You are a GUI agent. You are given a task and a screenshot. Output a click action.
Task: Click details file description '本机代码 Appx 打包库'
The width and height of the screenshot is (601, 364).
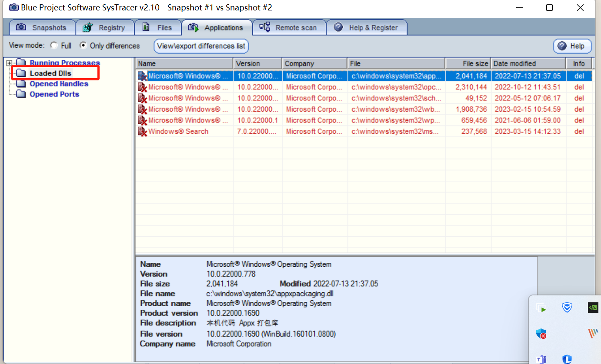pyautogui.click(x=242, y=323)
